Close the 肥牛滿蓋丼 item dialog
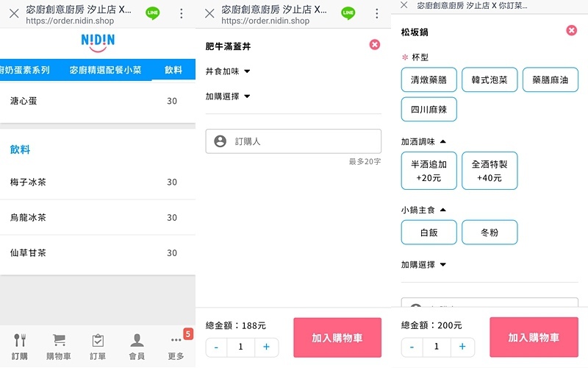588x368 pixels. [x=375, y=45]
